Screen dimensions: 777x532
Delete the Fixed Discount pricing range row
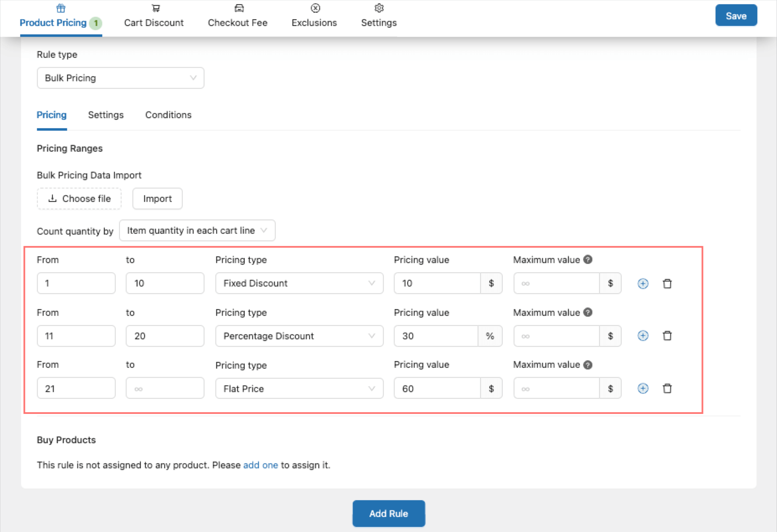point(667,284)
